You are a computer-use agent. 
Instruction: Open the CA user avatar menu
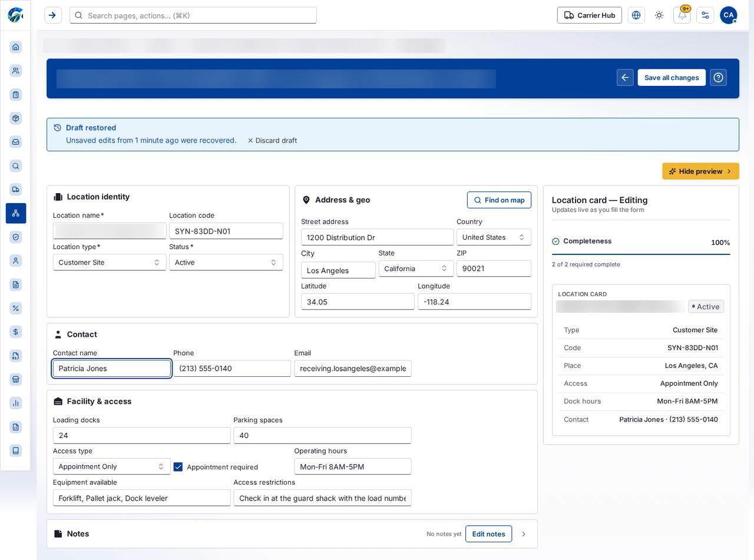(x=729, y=15)
